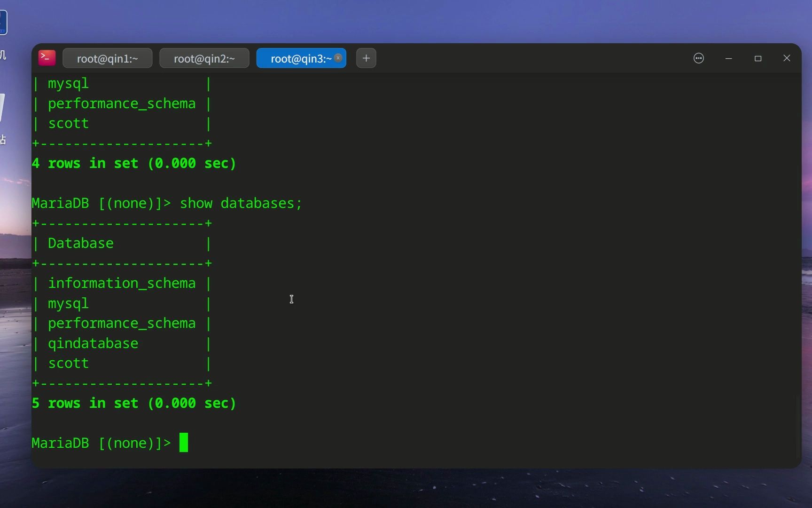This screenshot has width=812, height=508.
Task: Open a new terminal tab with plus button
Action: 366,58
